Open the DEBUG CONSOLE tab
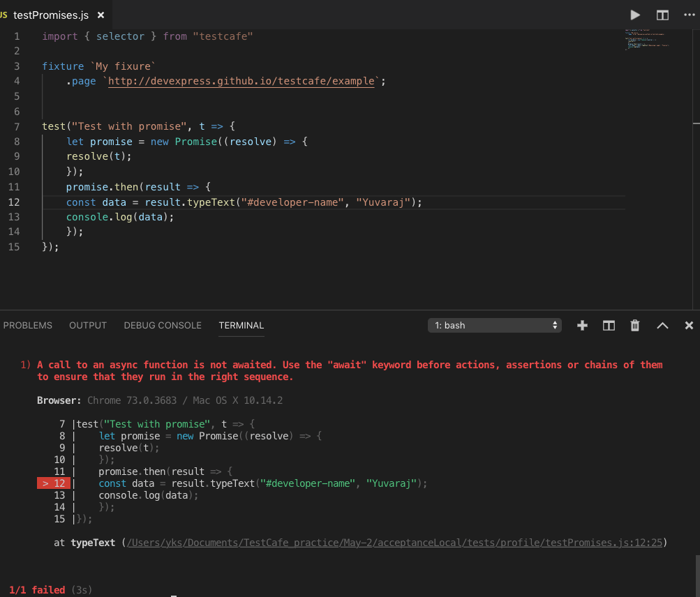Screen dimensions: 700x597 tap(163, 325)
